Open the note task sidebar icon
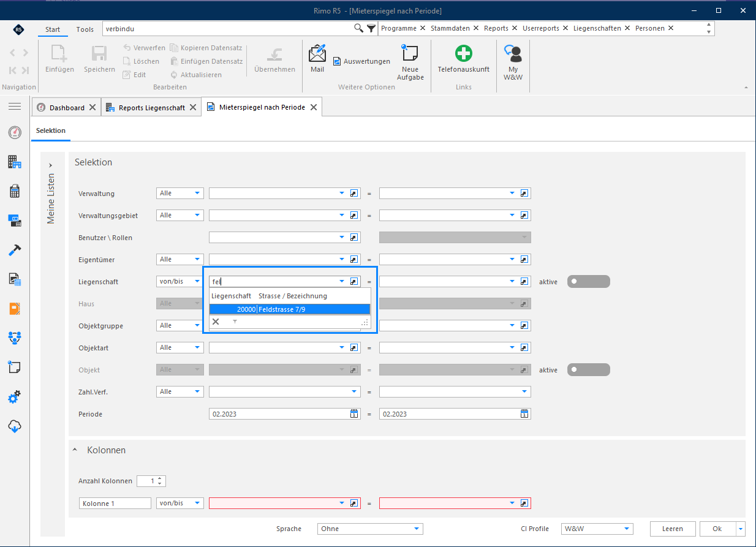This screenshot has width=756, height=547. pos(15,368)
